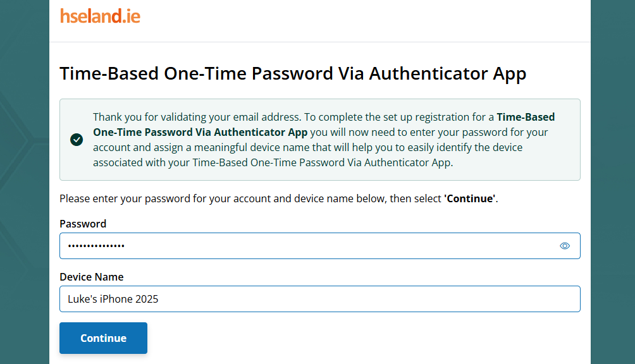Click the page heading about Time-Based One-Time Password
This screenshot has height=364, width=635.
click(x=292, y=73)
